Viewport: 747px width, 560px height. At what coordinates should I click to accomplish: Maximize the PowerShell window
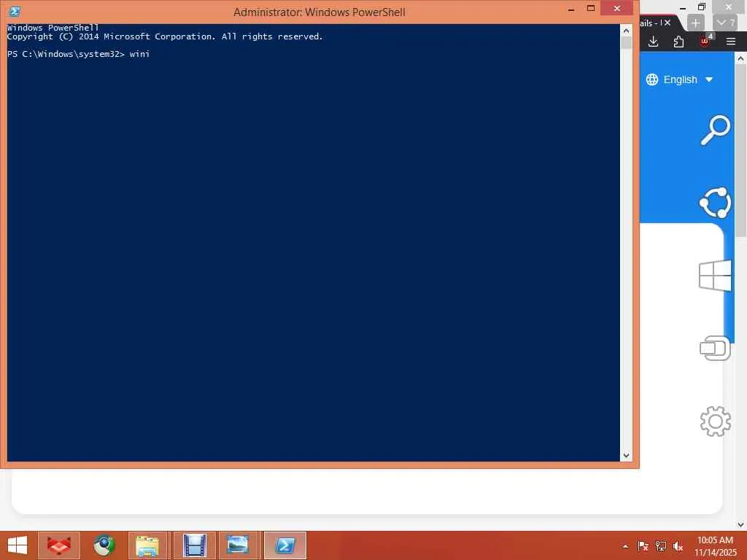point(591,8)
